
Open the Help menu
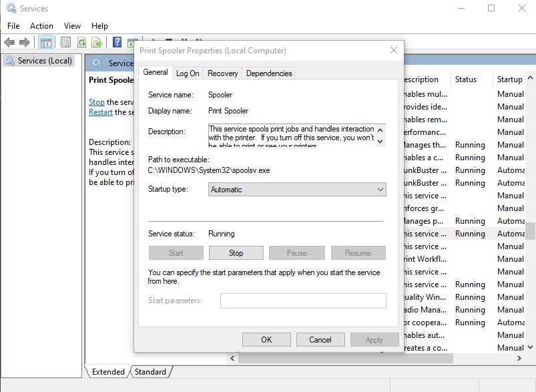[x=99, y=26]
